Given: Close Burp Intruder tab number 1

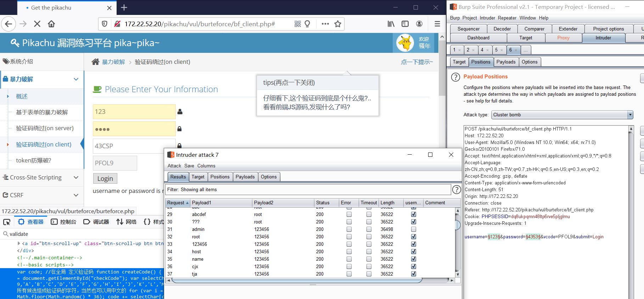Looking at the screenshot, I should click(459, 50).
